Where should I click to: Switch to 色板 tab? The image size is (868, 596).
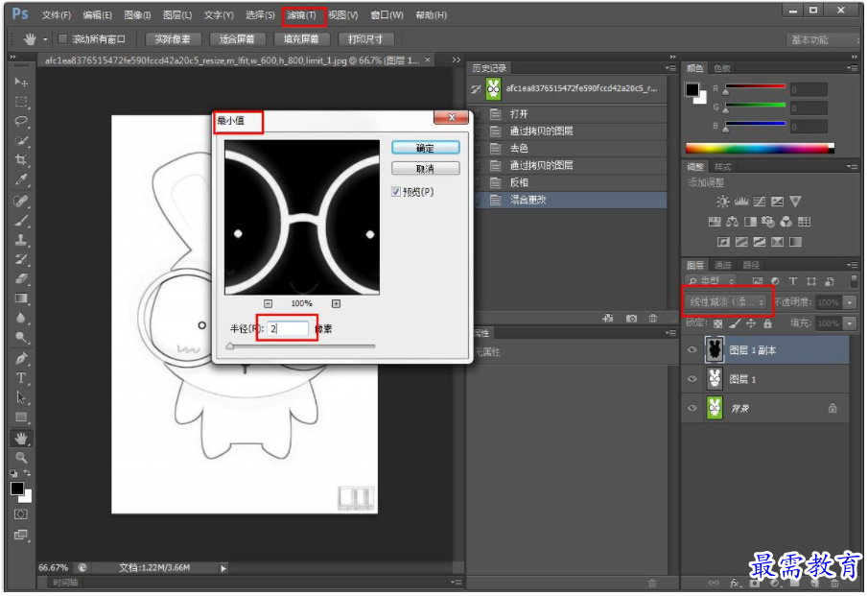[722, 68]
